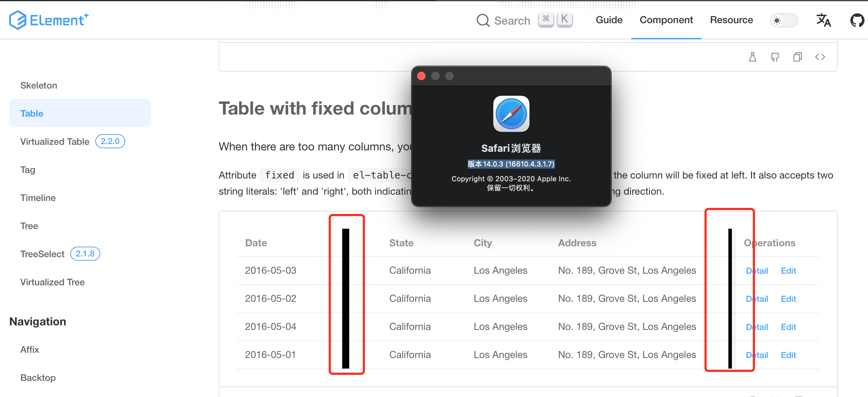
Task: Click the Search input in header
Action: coord(512,21)
